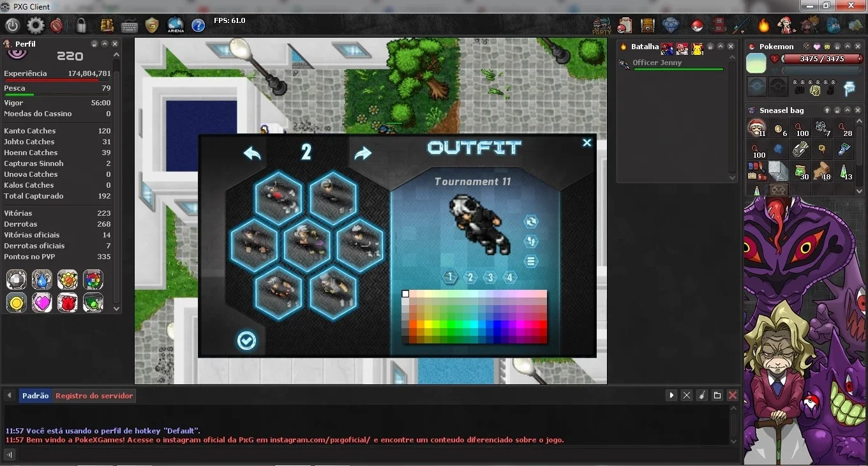Click the red X chat button
Screen dimensions: 868x466
733,396
